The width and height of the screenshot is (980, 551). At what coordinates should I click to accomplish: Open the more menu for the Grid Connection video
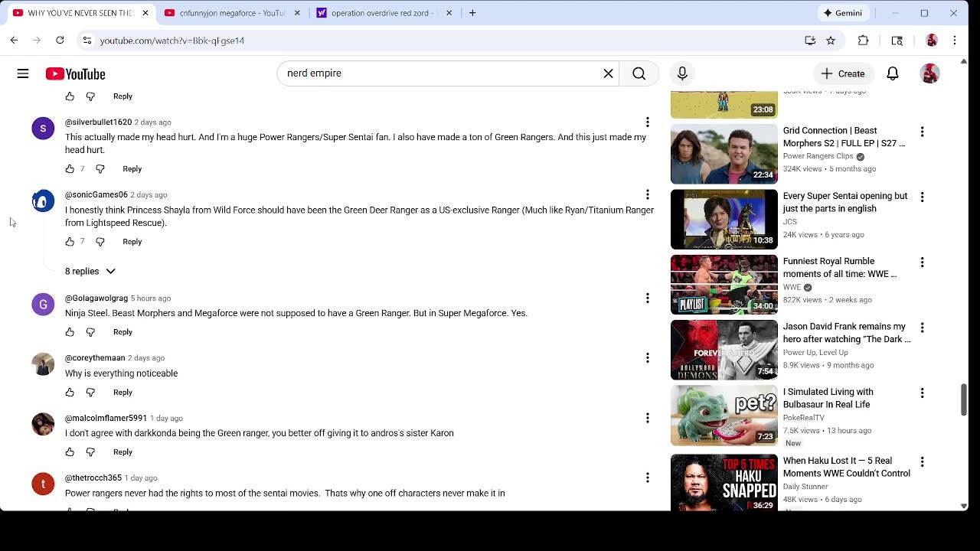click(x=922, y=132)
